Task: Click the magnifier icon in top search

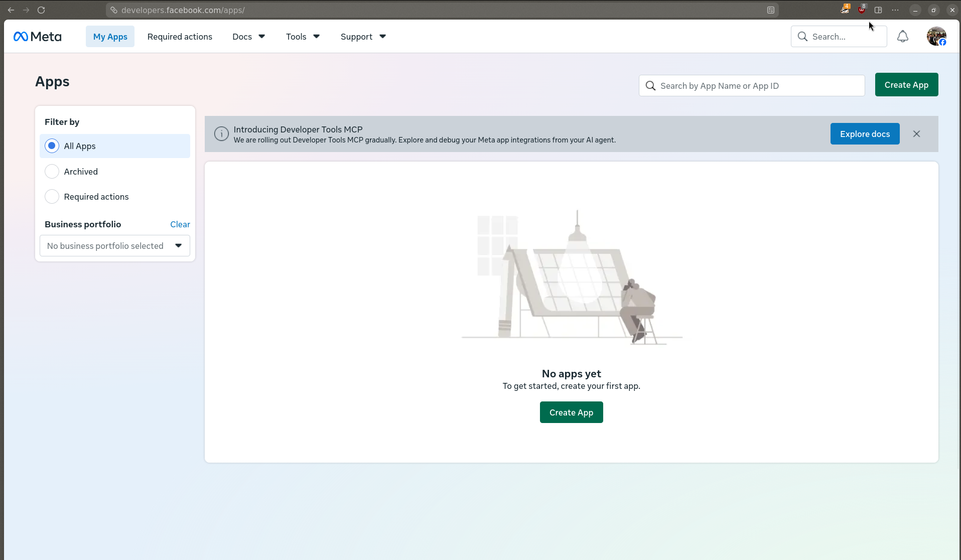Action: point(802,37)
